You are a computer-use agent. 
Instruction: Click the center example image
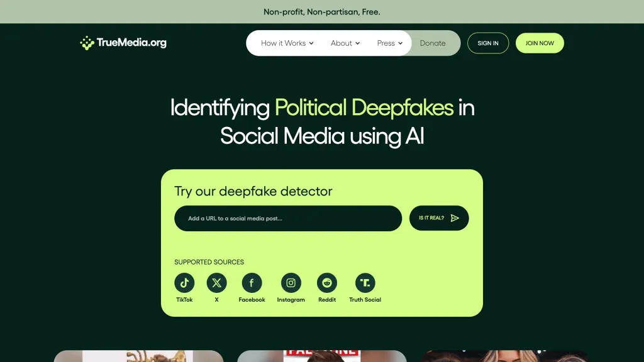(x=322, y=356)
